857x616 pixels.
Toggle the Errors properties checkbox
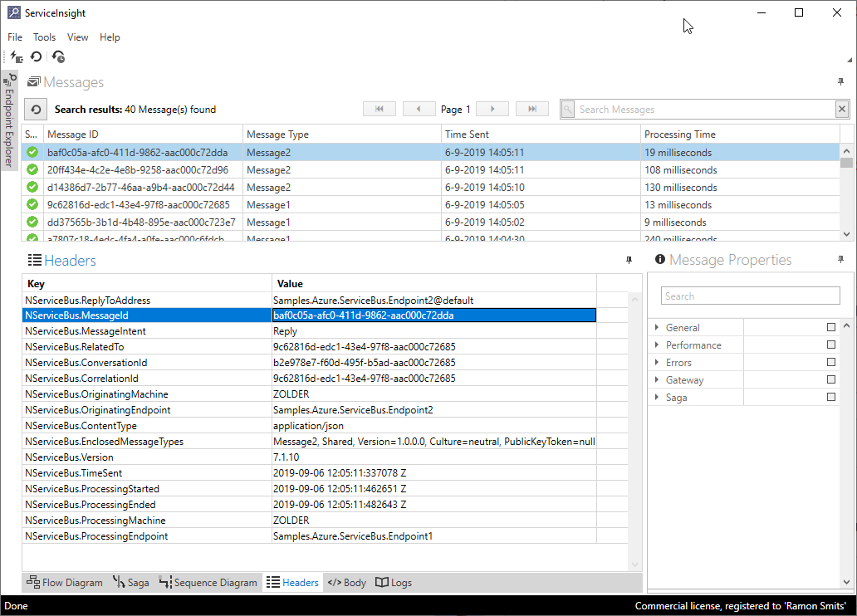(830, 362)
